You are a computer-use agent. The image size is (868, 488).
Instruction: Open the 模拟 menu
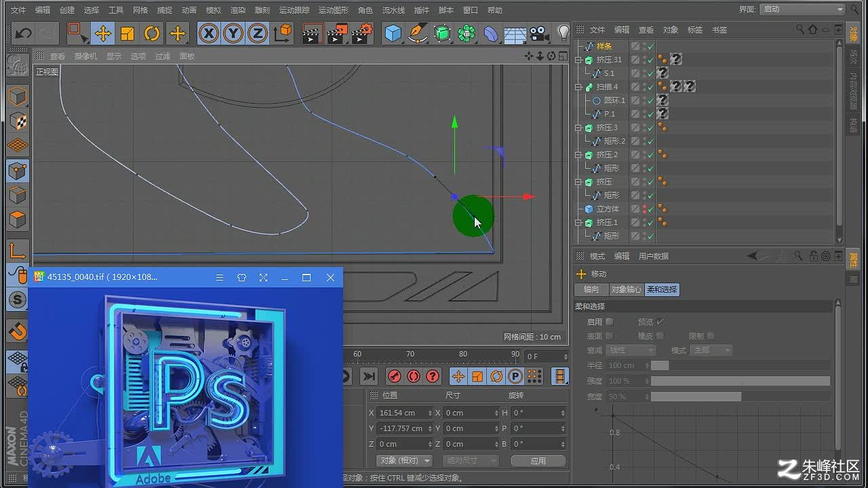(214, 10)
